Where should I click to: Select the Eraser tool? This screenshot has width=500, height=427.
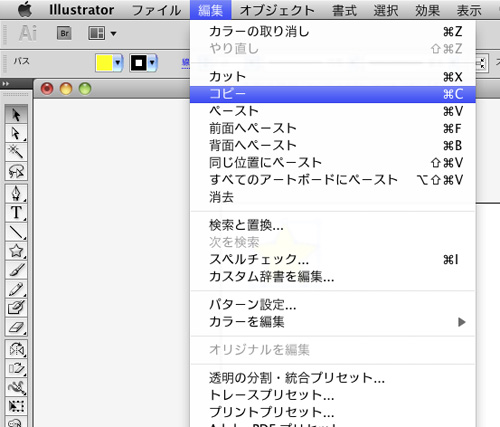[x=16, y=327]
